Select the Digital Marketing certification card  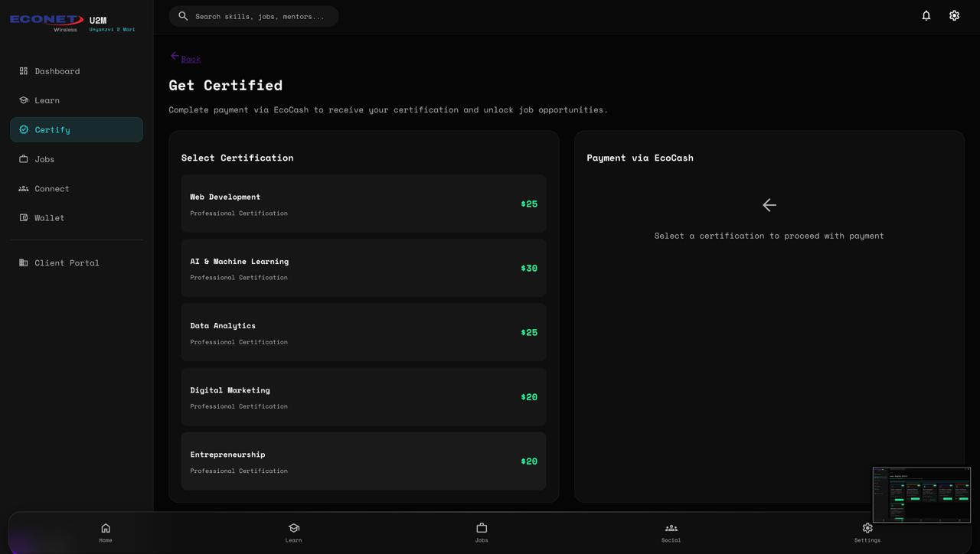(x=364, y=396)
